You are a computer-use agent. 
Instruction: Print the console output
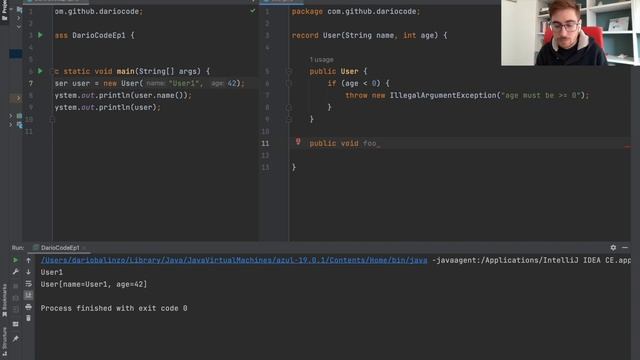pos(28,307)
